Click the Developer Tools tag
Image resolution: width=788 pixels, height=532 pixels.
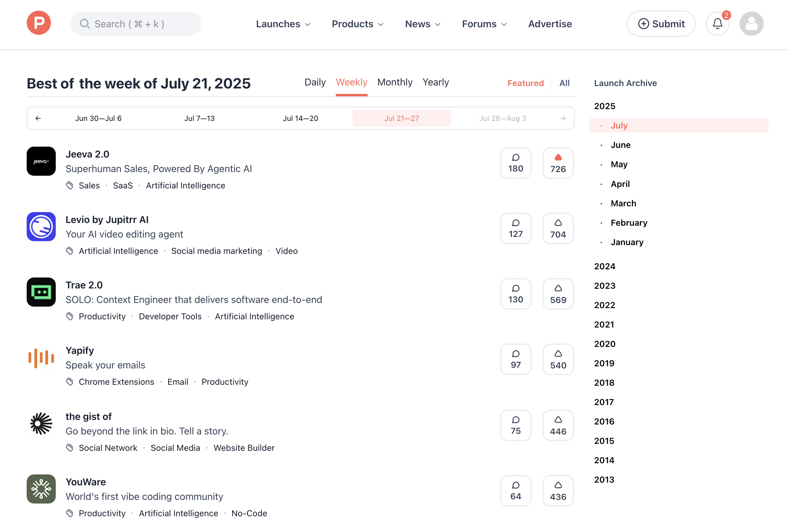[x=170, y=317]
